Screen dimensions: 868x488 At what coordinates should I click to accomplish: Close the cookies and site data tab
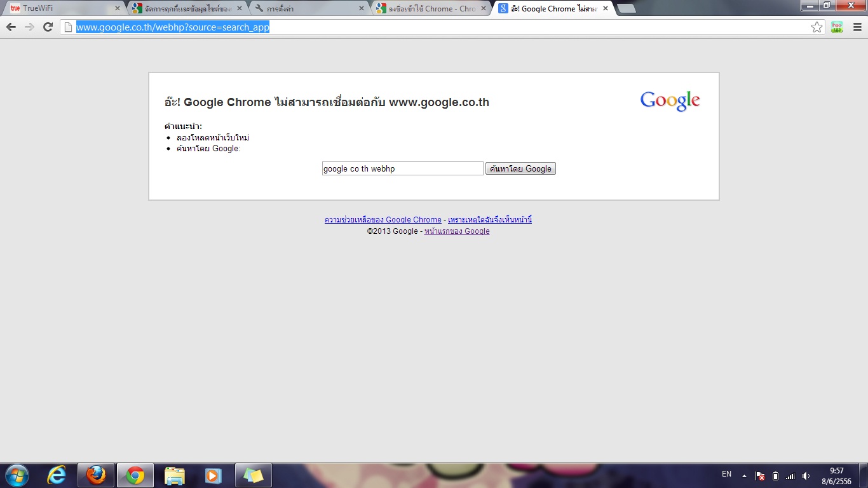pos(240,9)
